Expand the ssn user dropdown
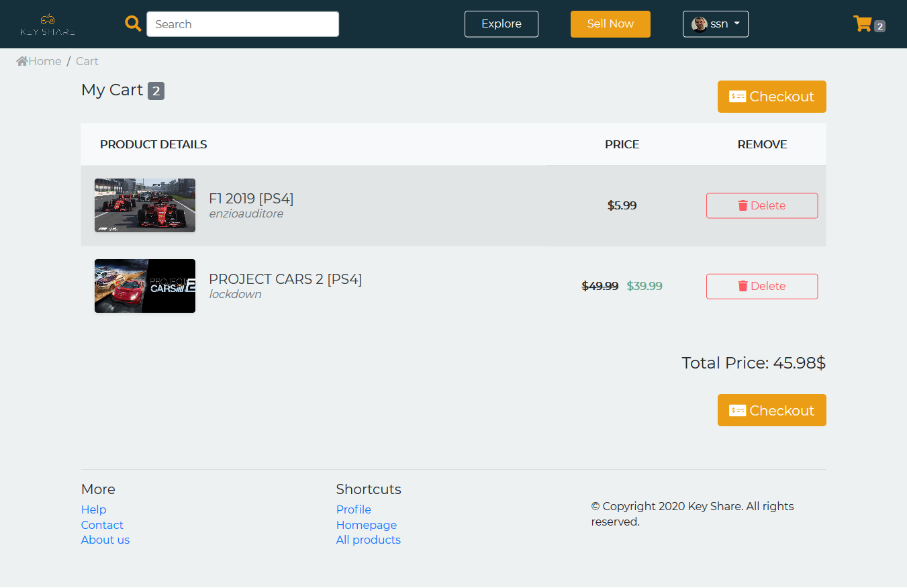 [x=716, y=24]
